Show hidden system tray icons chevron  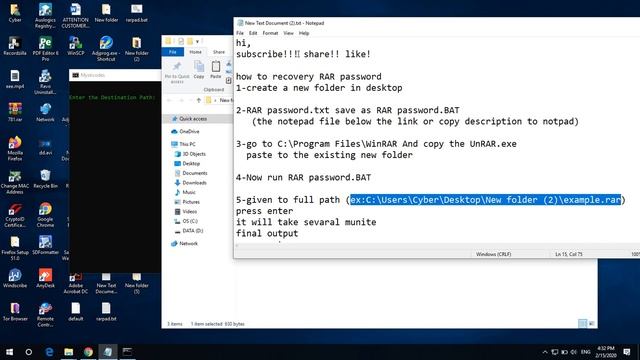pos(544,352)
